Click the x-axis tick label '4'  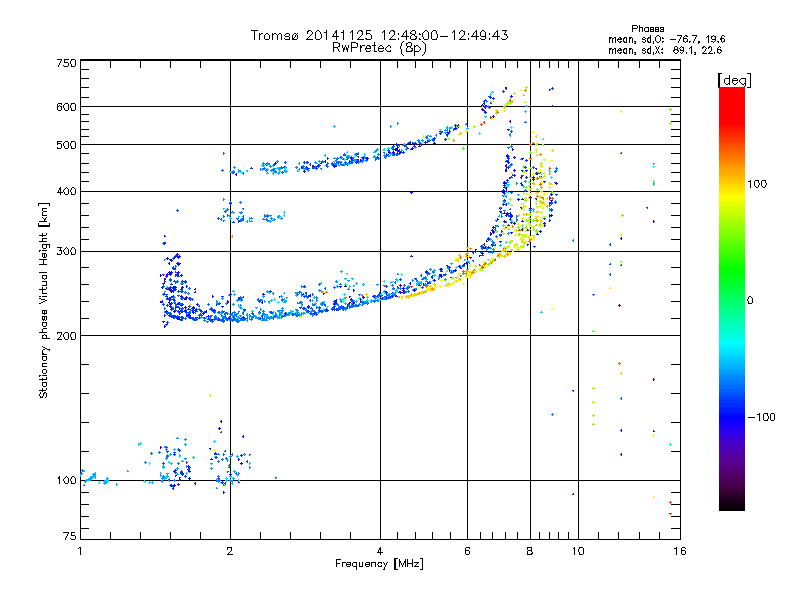[x=380, y=551]
